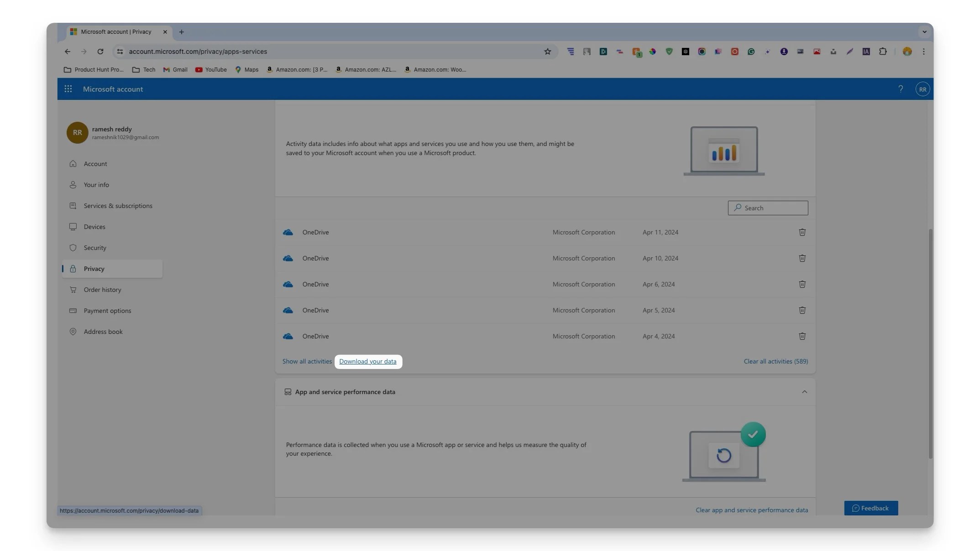This screenshot has height=551, width=980.
Task: Bookmark this page with the star icon
Action: point(547,52)
